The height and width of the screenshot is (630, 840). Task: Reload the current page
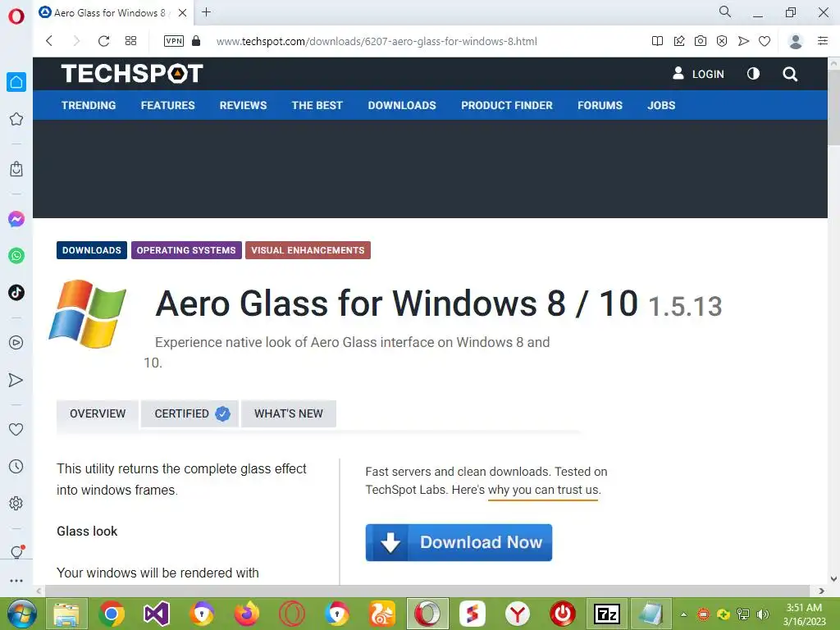click(x=103, y=41)
